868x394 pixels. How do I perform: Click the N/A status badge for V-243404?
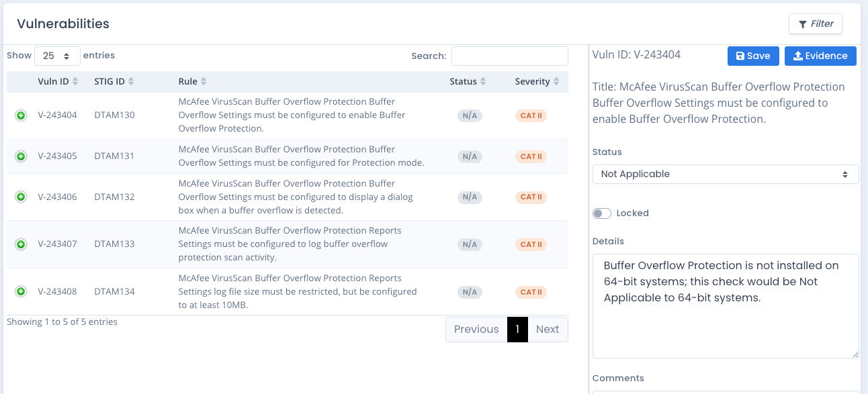(469, 115)
